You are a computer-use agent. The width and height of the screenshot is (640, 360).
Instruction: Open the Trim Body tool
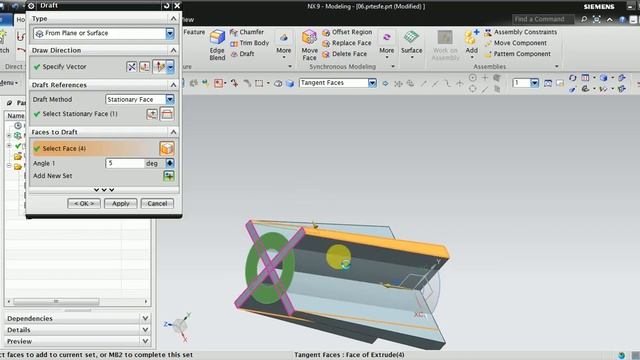click(x=249, y=43)
